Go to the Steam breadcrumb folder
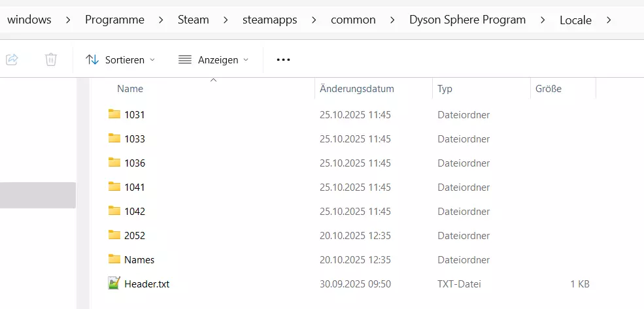Image resolution: width=644 pixels, height=309 pixels. click(x=194, y=20)
